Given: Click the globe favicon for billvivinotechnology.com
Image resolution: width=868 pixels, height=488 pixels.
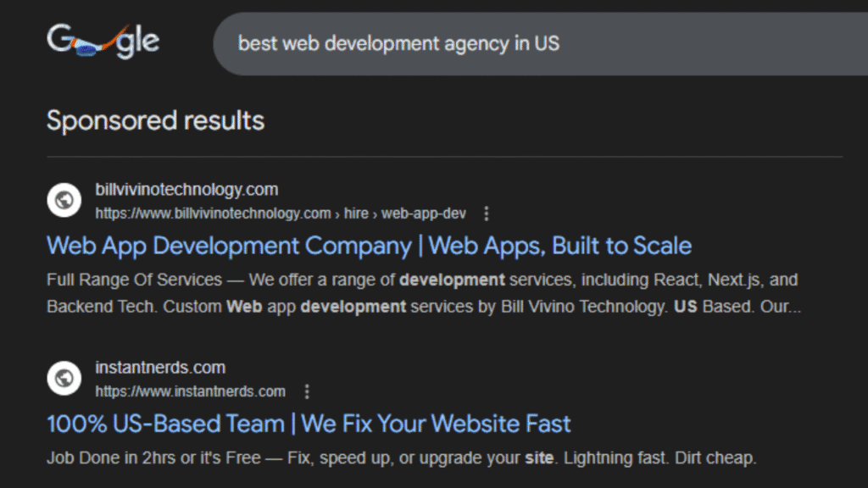Looking at the screenshot, I should point(63,201).
